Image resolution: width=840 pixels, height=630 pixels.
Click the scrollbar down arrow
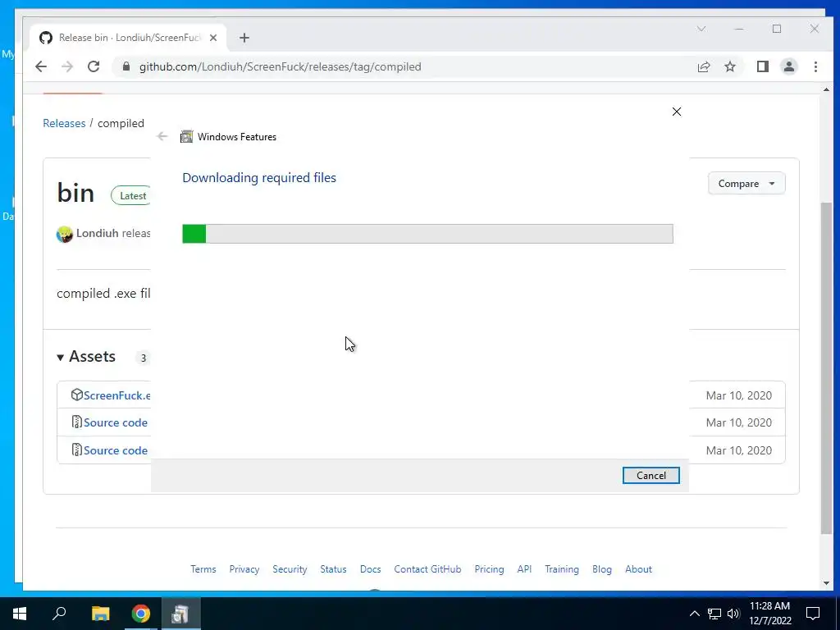(x=826, y=583)
